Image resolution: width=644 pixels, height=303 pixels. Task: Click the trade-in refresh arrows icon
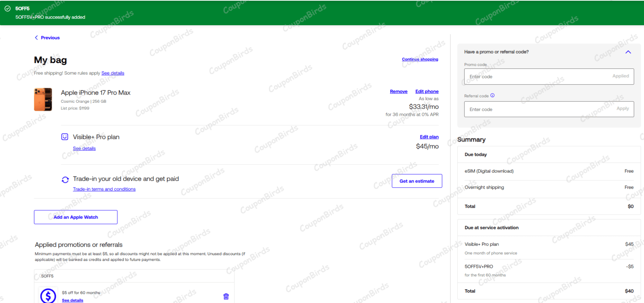click(x=65, y=180)
